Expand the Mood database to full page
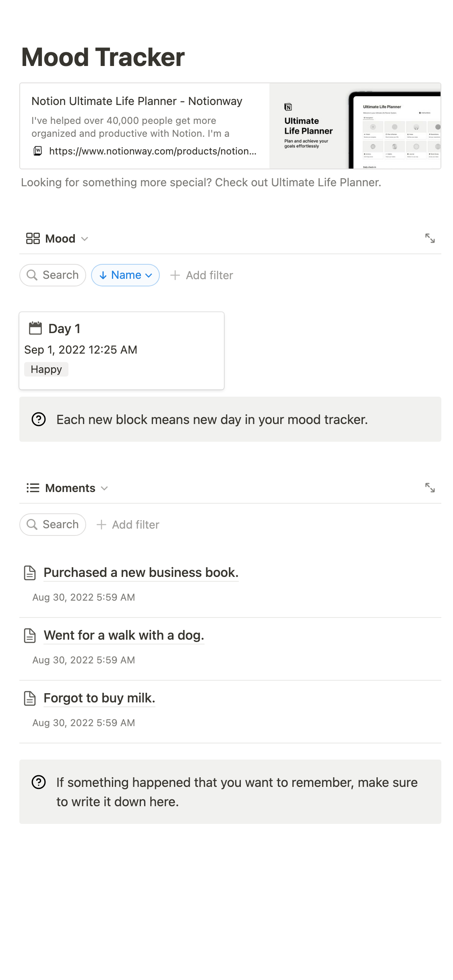 point(430,239)
